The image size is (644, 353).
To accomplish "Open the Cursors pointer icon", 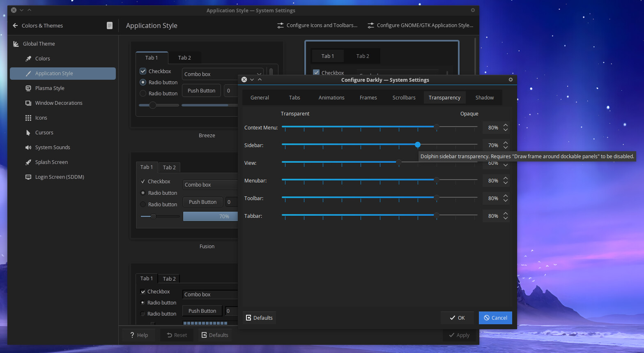I will click(x=28, y=133).
